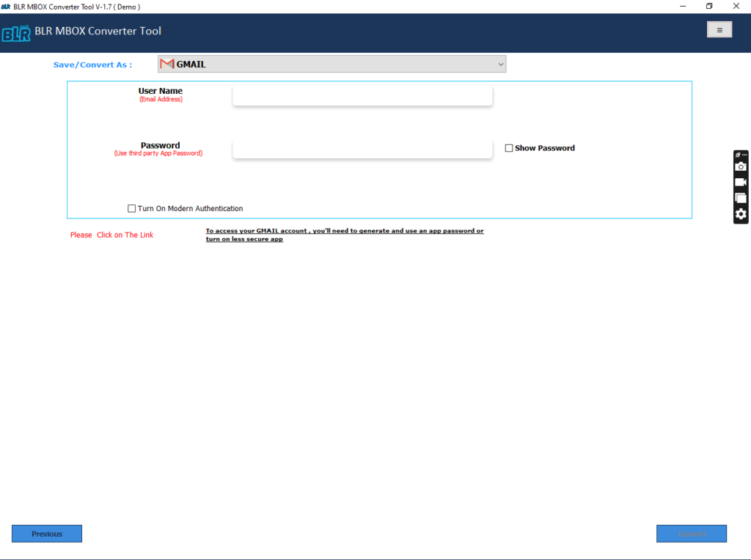Close the BLR MBOX Converter Tool window
The width and height of the screenshot is (751, 560).
(736, 6)
